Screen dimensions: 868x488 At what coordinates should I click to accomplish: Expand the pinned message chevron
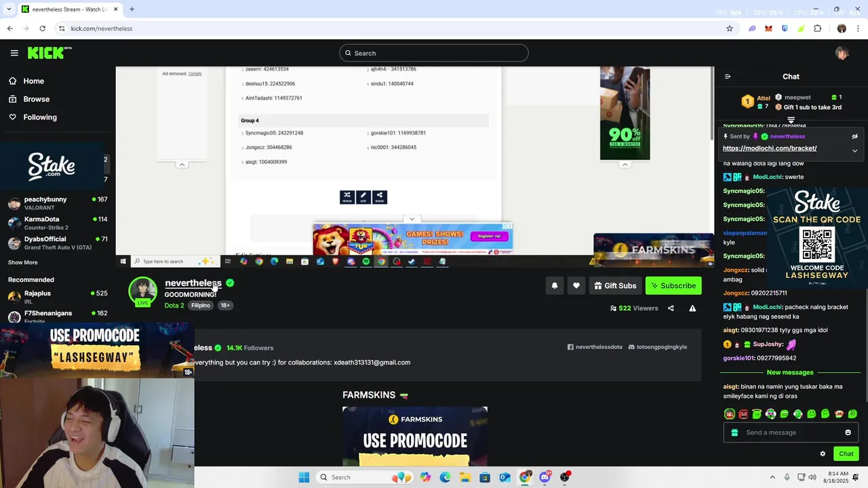click(854, 150)
